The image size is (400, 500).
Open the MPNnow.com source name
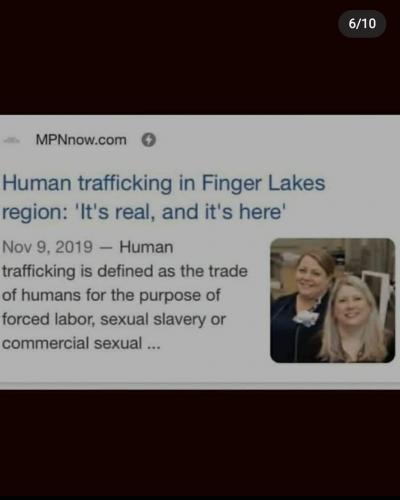(x=81, y=140)
